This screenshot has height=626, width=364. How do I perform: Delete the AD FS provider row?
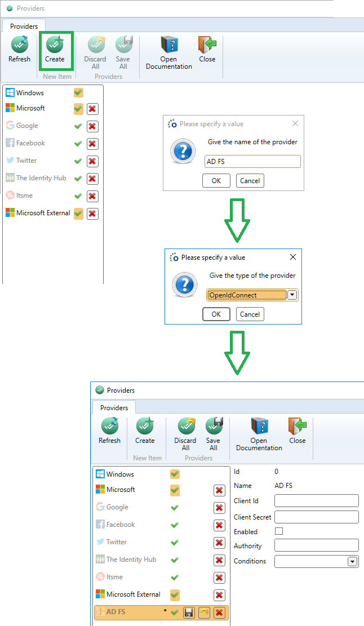point(219,612)
